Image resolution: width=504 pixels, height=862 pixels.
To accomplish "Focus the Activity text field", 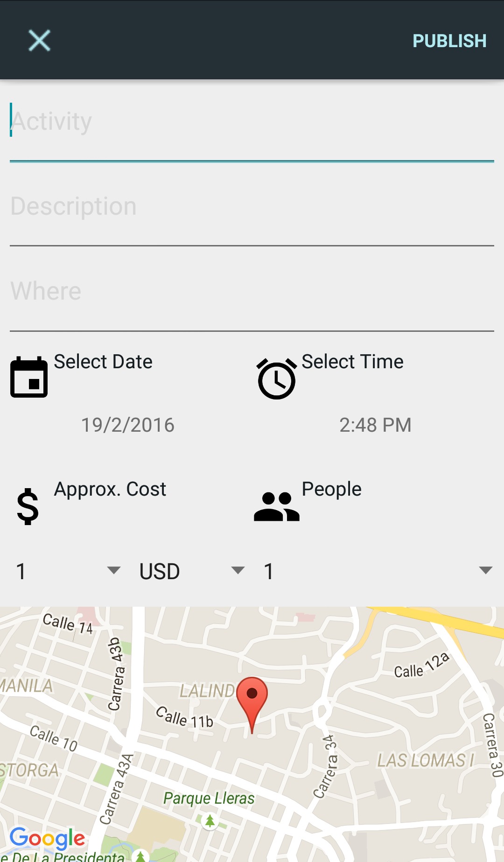I will point(252,122).
